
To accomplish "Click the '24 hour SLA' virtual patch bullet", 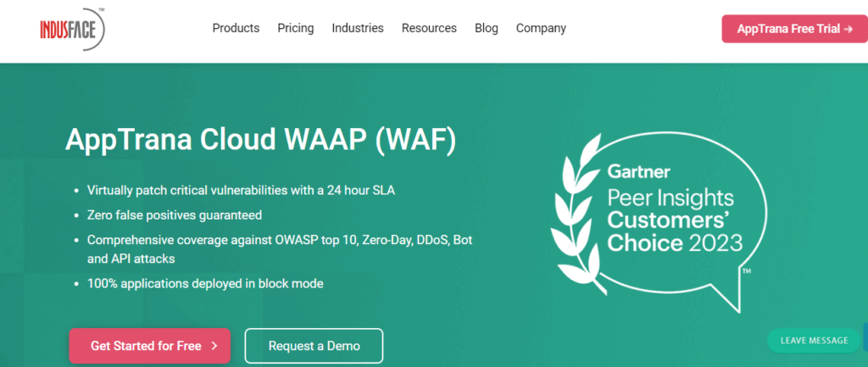I will 241,191.
